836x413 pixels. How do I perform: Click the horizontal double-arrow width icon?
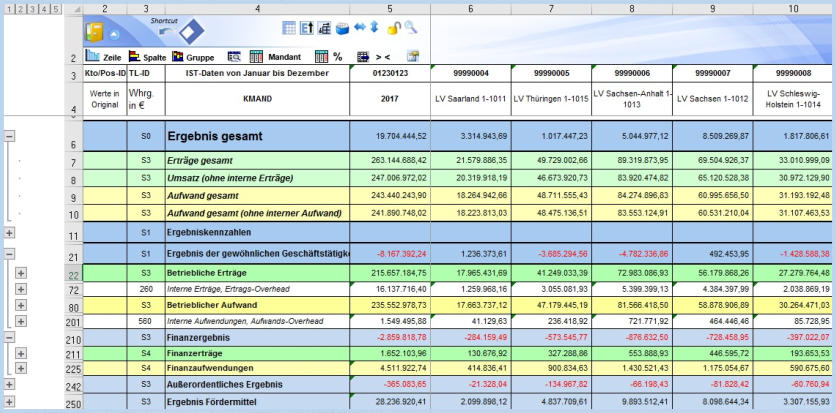[358, 28]
